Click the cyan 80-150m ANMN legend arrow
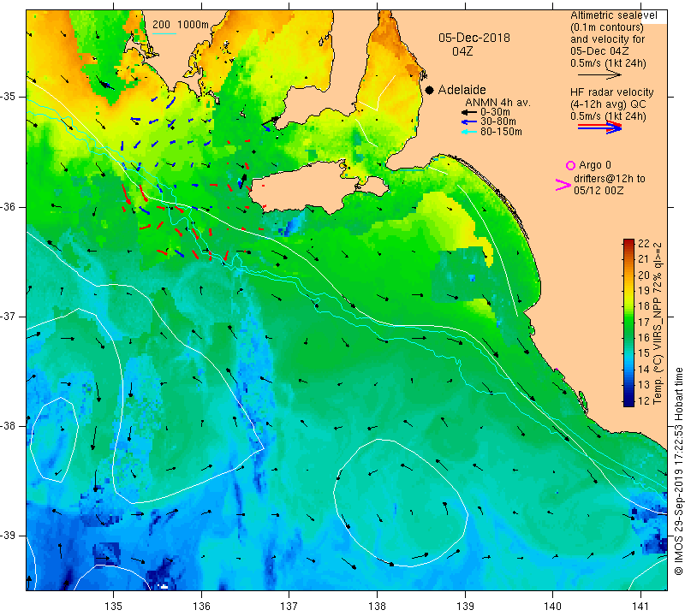 (469, 132)
